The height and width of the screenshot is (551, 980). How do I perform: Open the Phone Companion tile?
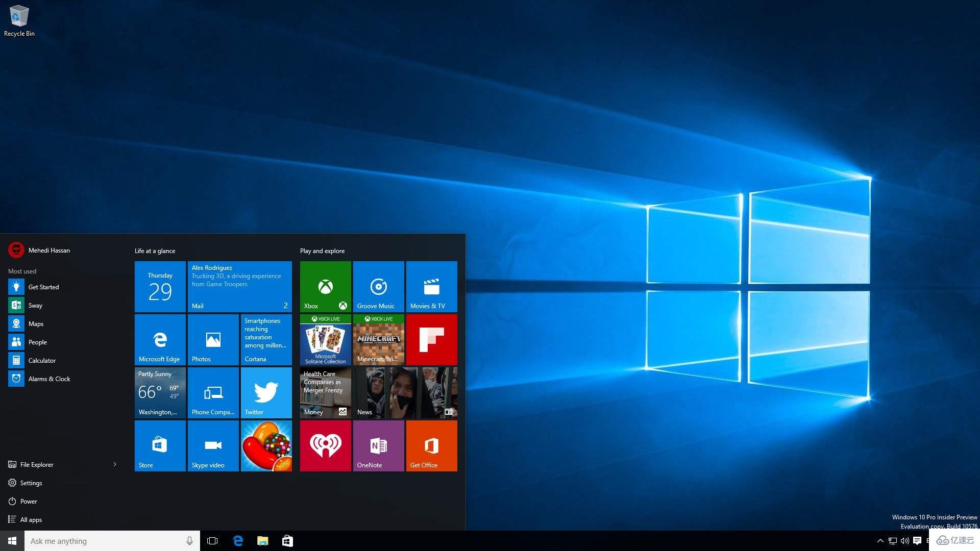pyautogui.click(x=213, y=393)
